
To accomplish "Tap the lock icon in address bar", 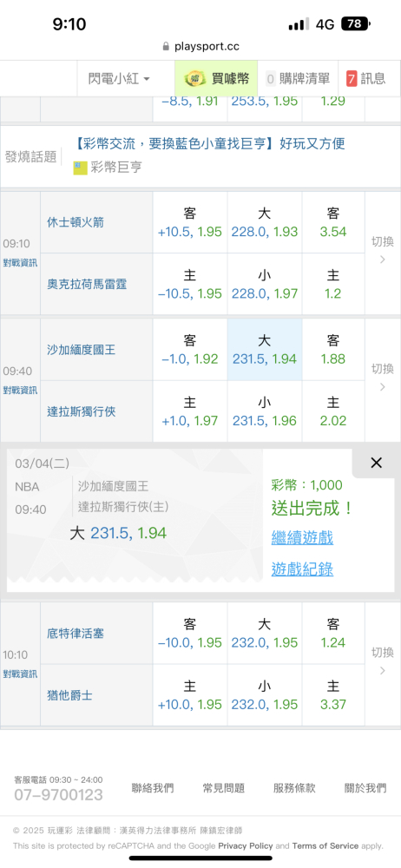I will point(166,47).
